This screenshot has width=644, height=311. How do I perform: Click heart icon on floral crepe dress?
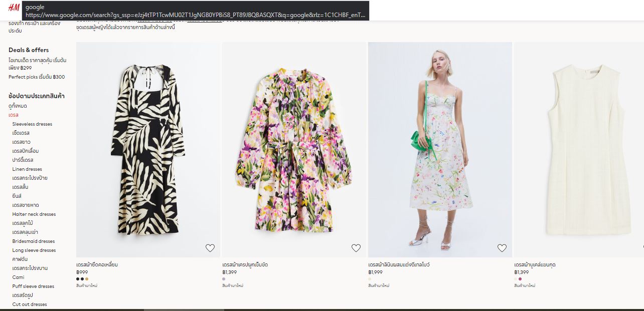pos(356,248)
